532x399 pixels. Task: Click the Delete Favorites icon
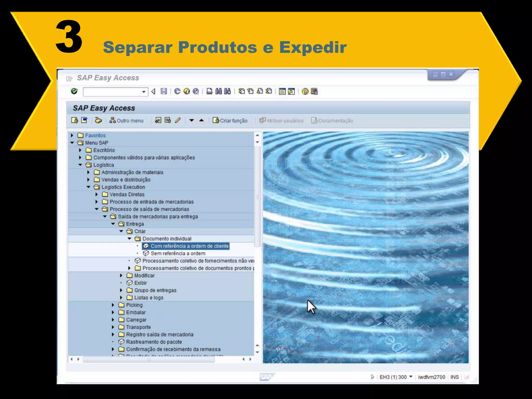[x=168, y=120]
